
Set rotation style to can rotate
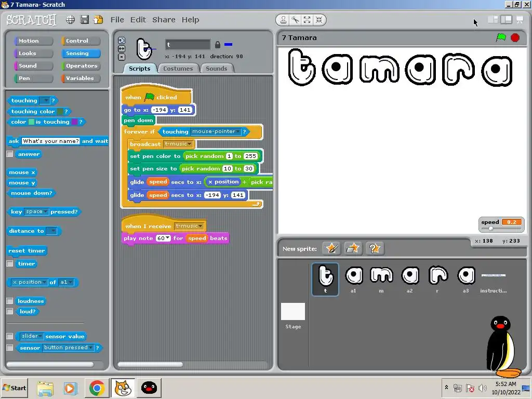click(x=122, y=41)
